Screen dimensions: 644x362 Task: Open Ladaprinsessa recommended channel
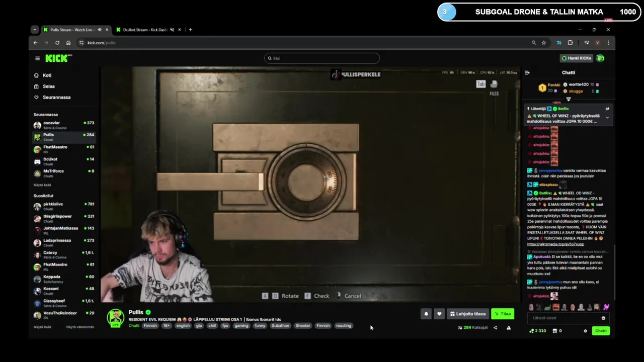(64, 242)
